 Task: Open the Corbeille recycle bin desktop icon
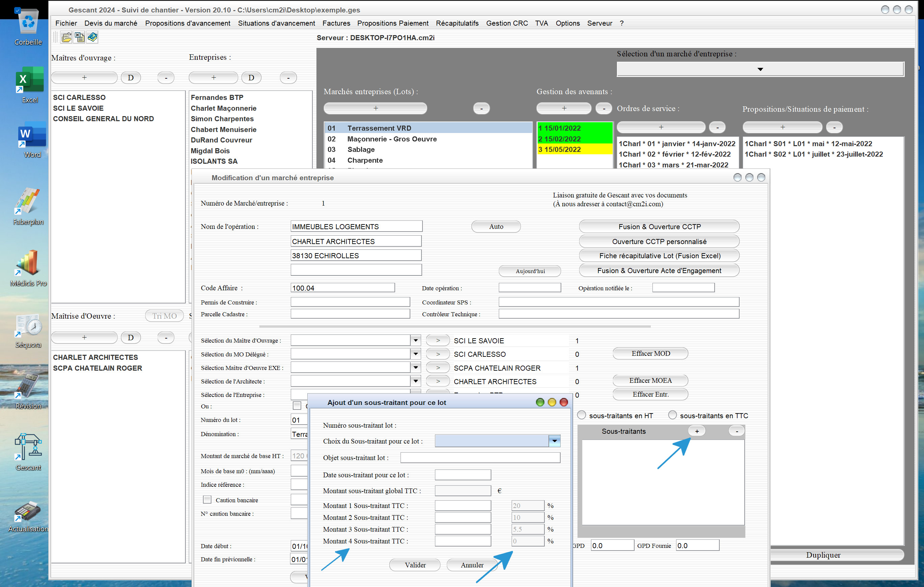pyautogui.click(x=28, y=28)
